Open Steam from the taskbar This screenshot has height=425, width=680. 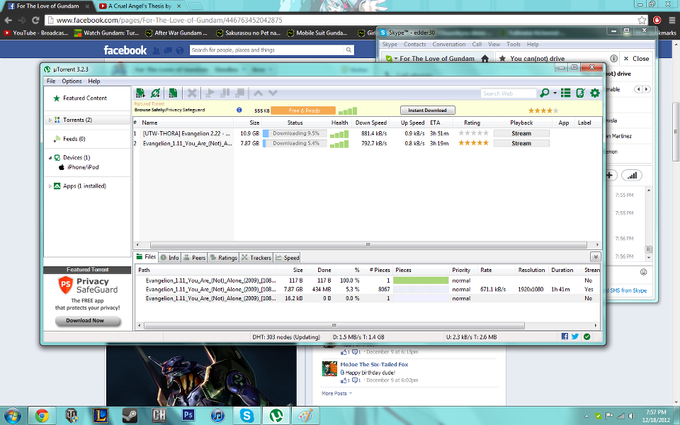pyautogui.click(x=129, y=415)
